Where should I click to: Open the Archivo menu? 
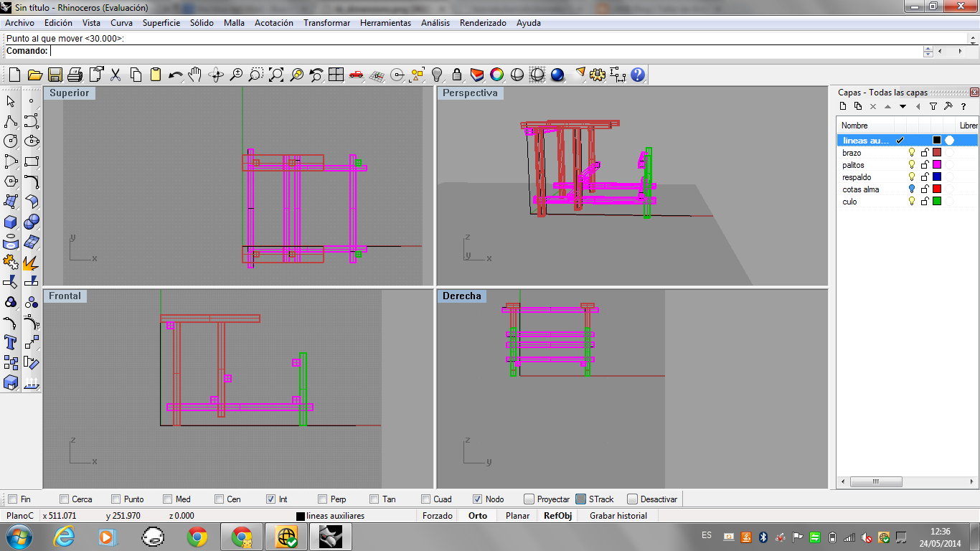pos(19,23)
